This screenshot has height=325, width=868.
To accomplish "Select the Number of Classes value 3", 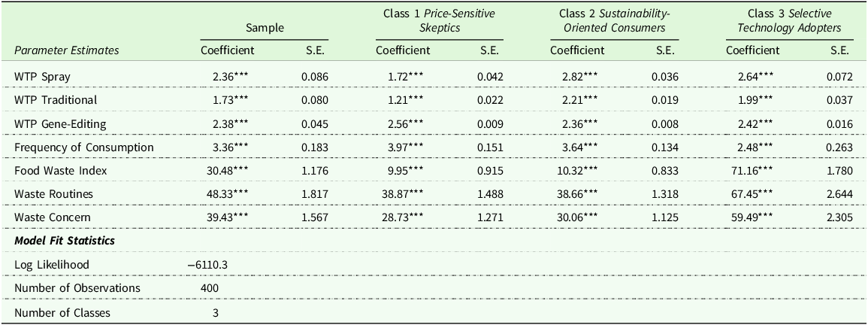I will tap(215, 311).
